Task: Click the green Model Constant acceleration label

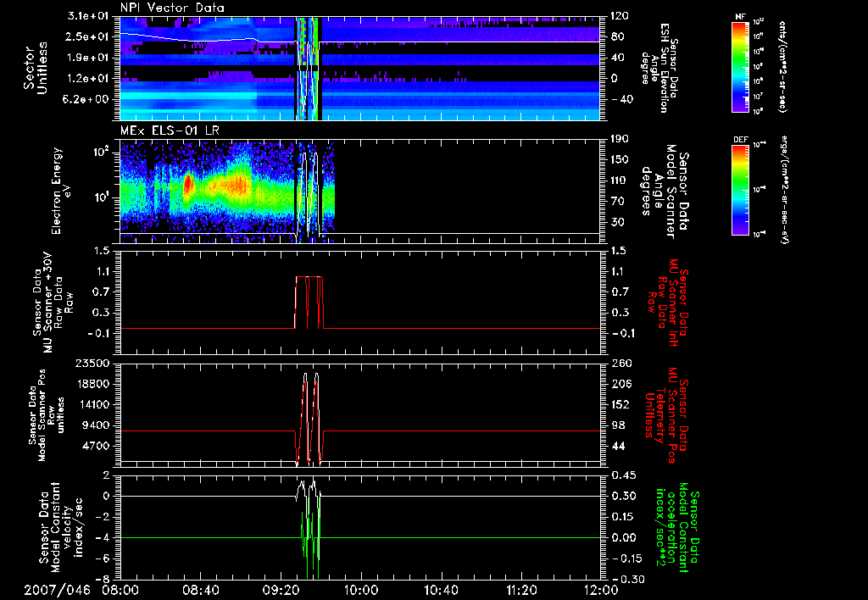Action: tap(676, 527)
